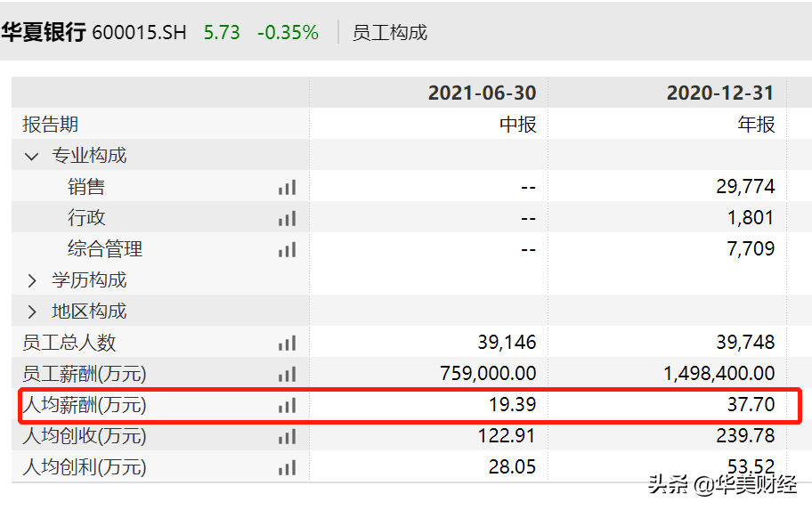Click the value 239.78

coord(746,436)
